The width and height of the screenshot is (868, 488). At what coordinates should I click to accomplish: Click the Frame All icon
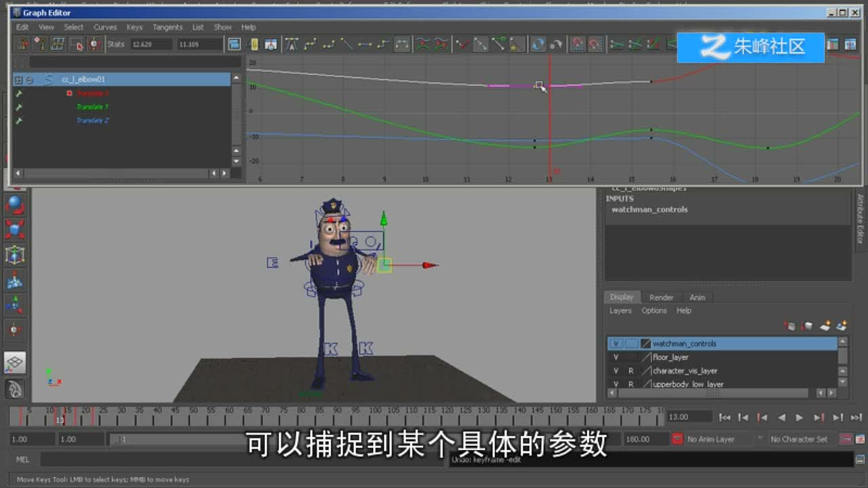(x=235, y=45)
